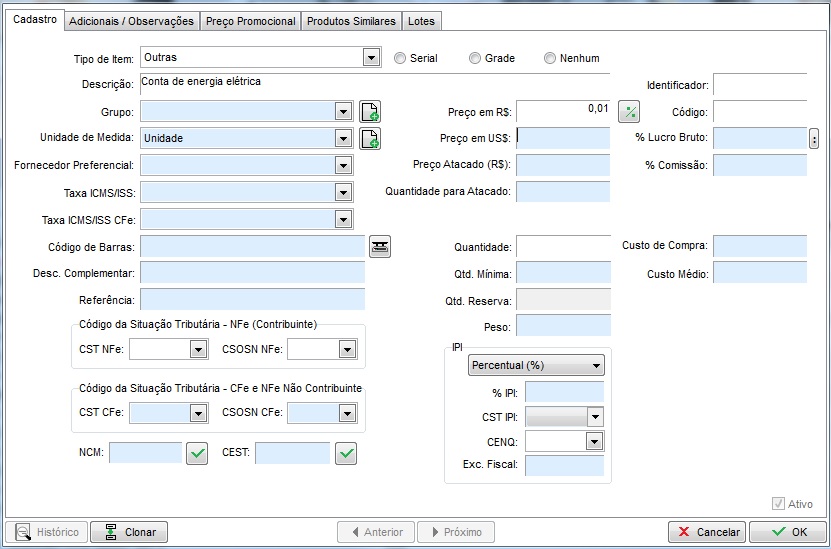This screenshot has width=831, height=549.
Task: Click the Descrição text field
Action: (x=375, y=84)
